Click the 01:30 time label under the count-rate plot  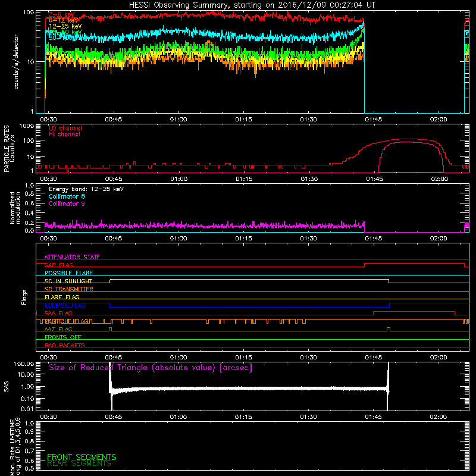click(x=309, y=120)
